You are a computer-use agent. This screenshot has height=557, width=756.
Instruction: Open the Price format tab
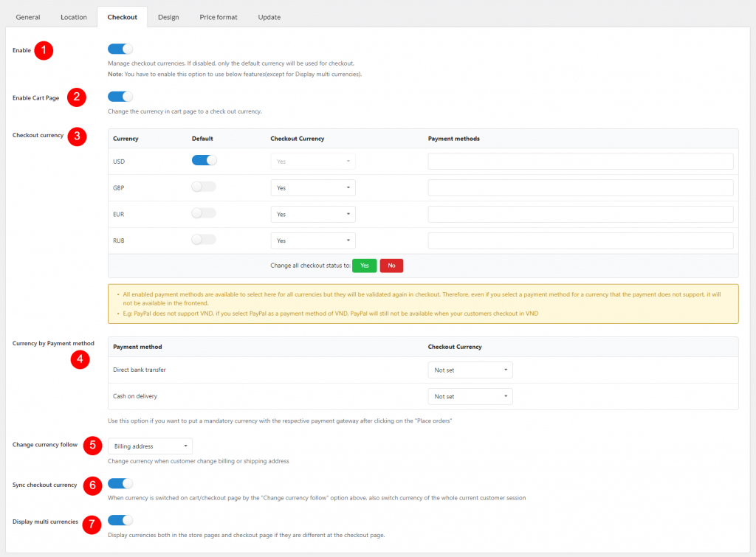click(x=219, y=17)
